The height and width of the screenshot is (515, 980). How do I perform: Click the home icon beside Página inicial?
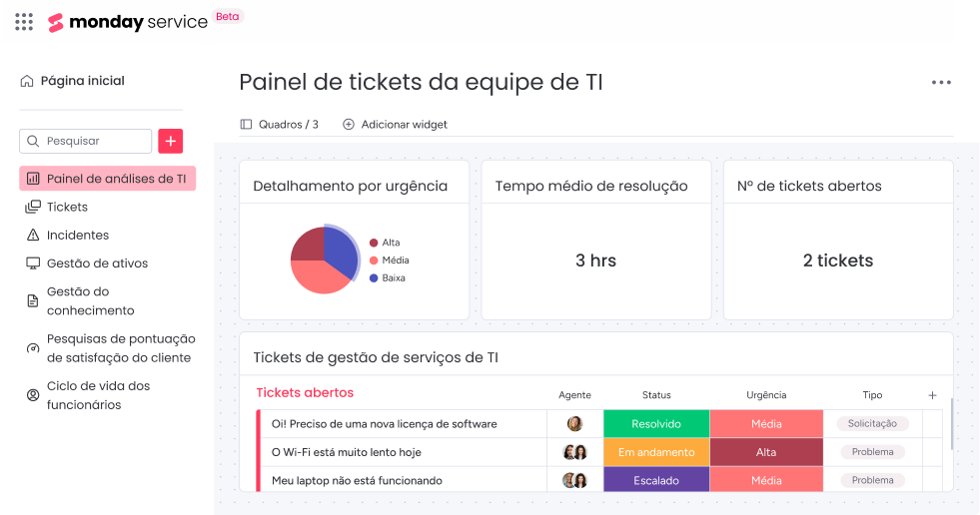[x=27, y=81]
